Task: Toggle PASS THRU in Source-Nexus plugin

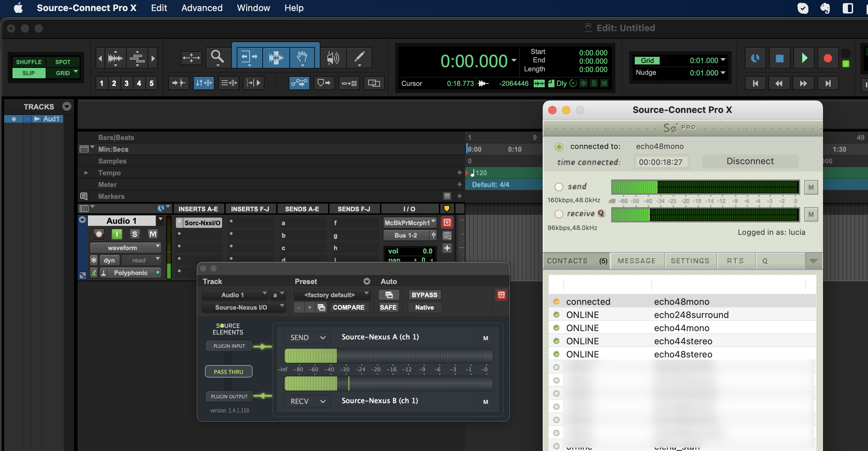Action: (x=228, y=372)
